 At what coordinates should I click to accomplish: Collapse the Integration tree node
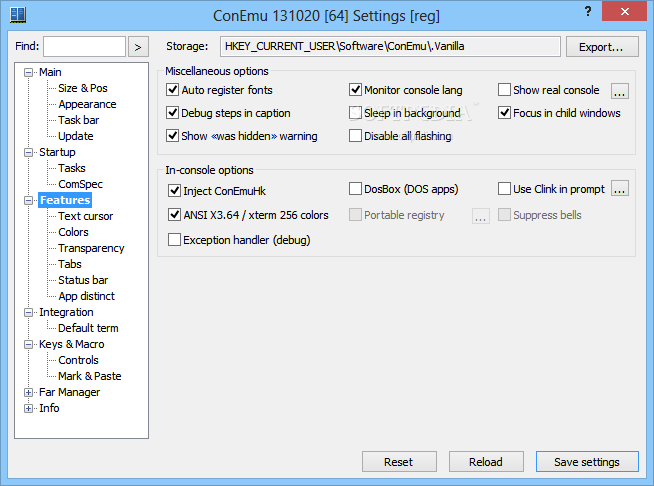pos(28,312)
